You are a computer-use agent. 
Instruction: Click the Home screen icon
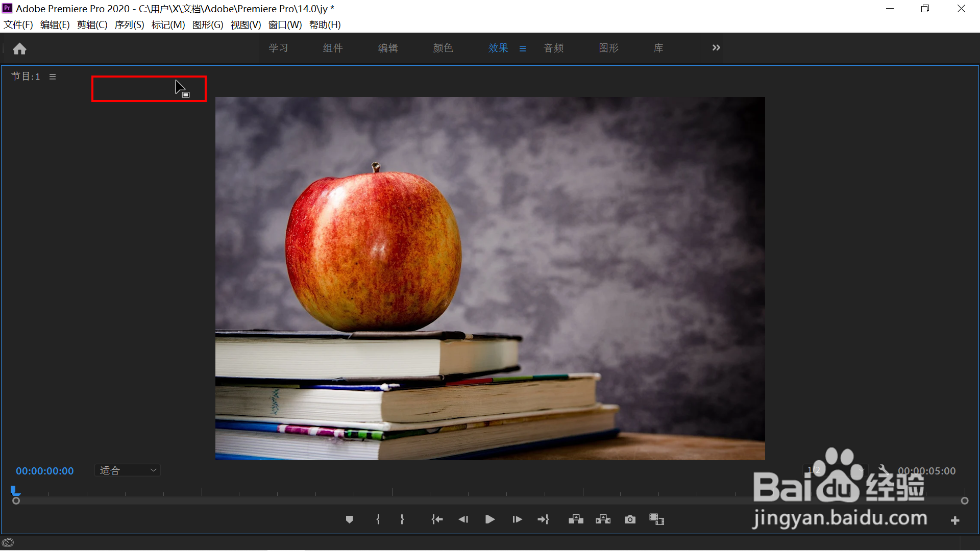tap(20, 48)
